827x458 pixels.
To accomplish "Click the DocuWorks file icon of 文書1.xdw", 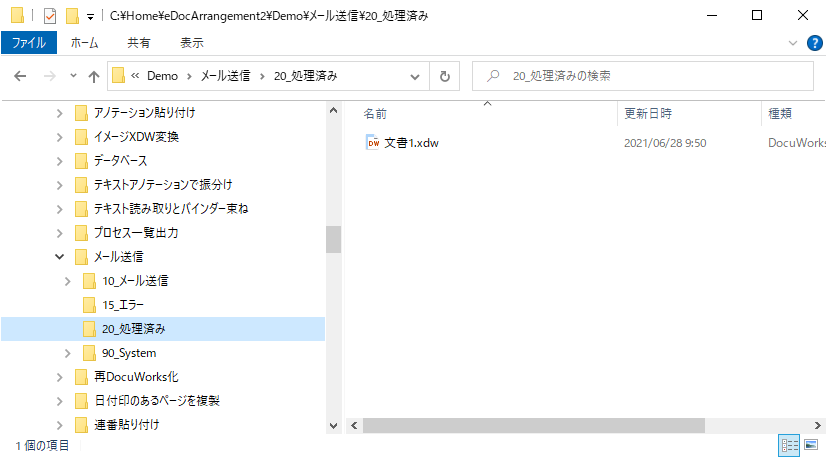I will tap(372, 142).
